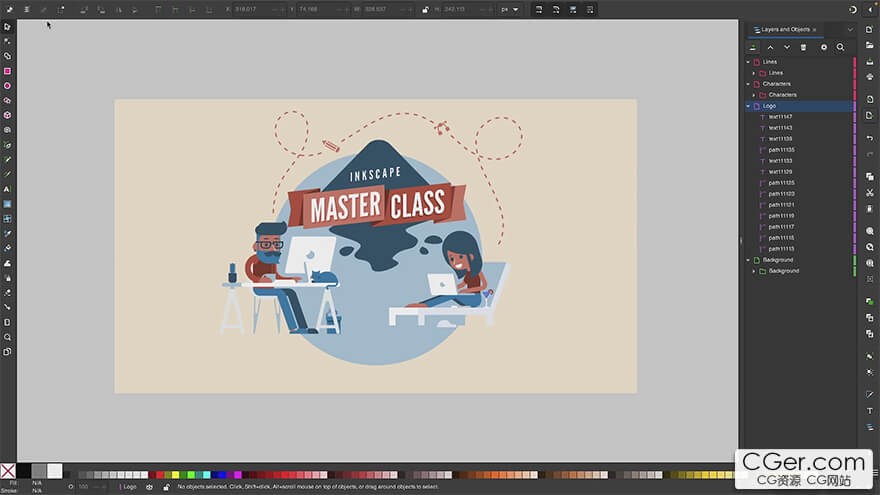Image resolution: width=880 pixels, height=495 pixels.
Task: Click the Fill indicator value N/A
Action: pyautogui.click(x=37, y=483)
